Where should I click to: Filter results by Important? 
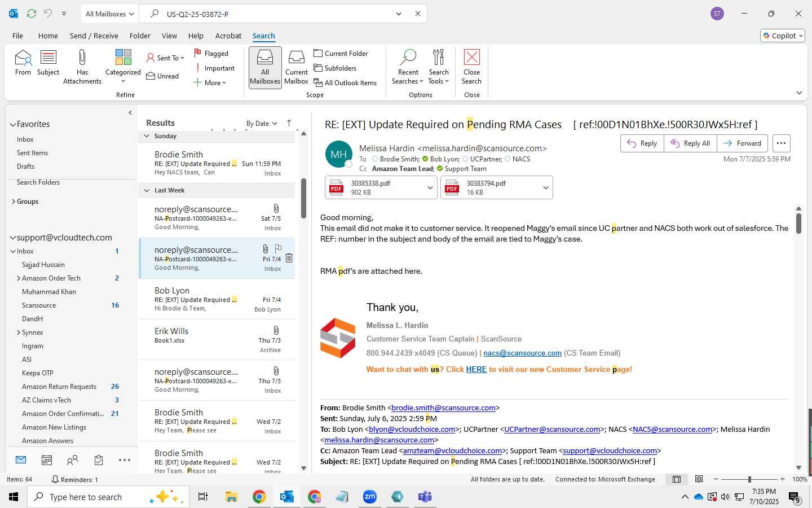[x=214, y=68]
